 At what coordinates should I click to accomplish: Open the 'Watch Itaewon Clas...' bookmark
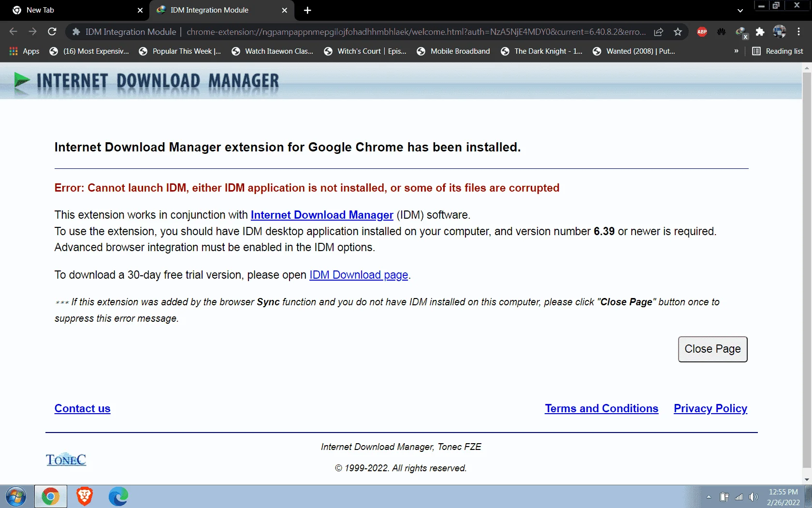(273, 51)
